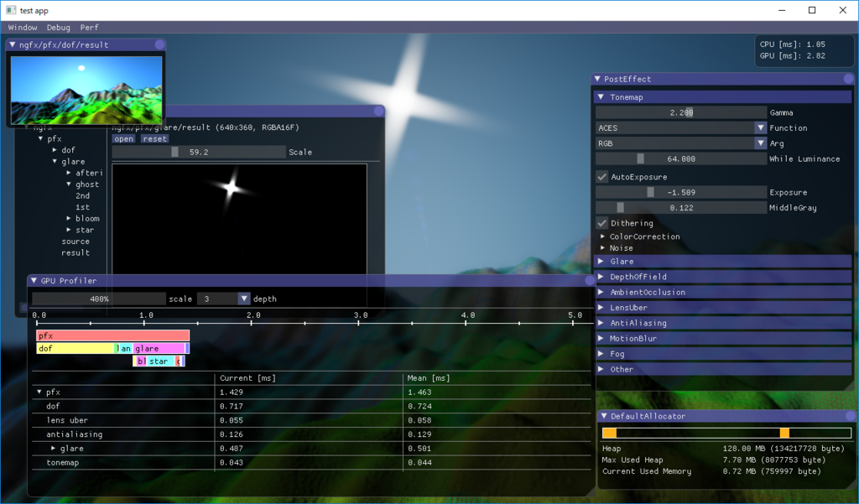Collapse the pfx node in the texture tree
This screenshot has height=504, width=859.
[40, 138]
